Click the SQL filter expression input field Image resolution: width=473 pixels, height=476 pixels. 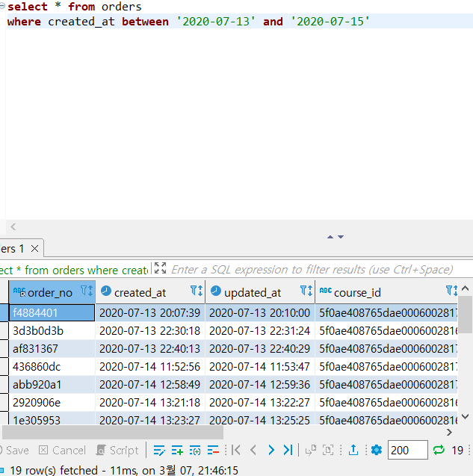pyautogui.click(x=312, y=269)
